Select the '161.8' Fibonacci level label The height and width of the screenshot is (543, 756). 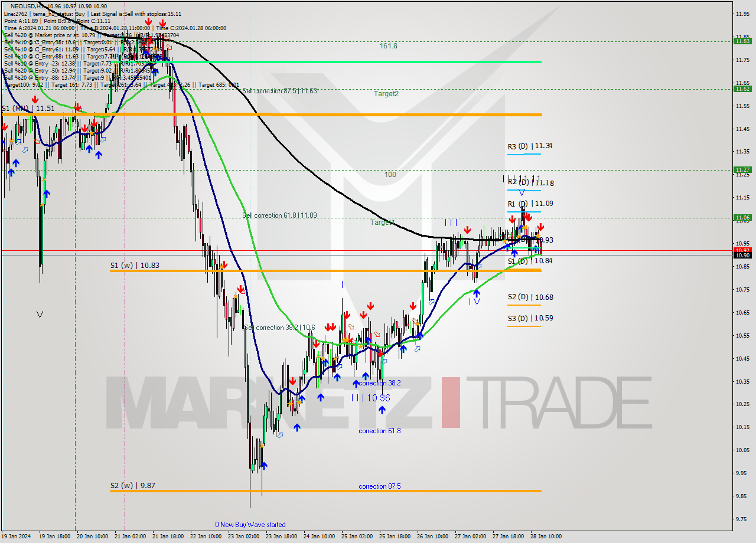[389, 45]
